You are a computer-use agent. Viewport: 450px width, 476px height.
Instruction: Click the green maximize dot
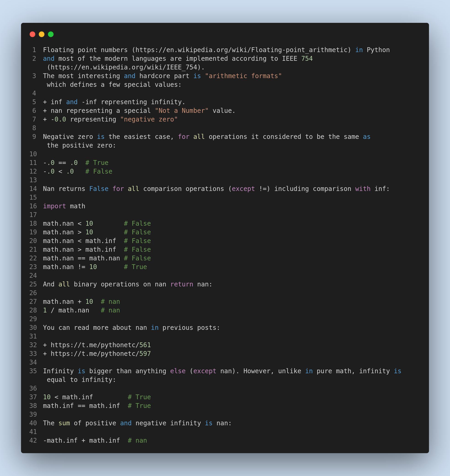coord(51,34)
